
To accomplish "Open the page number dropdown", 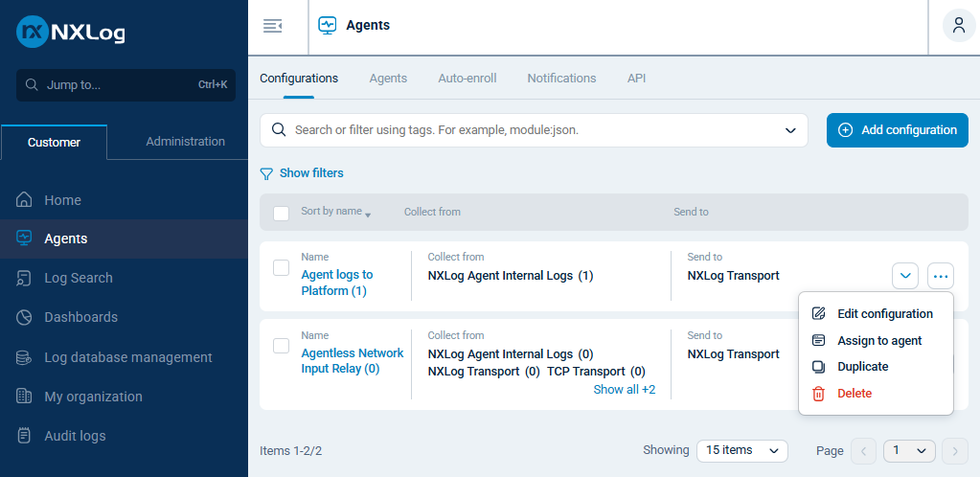I will (x=909, y=450).
